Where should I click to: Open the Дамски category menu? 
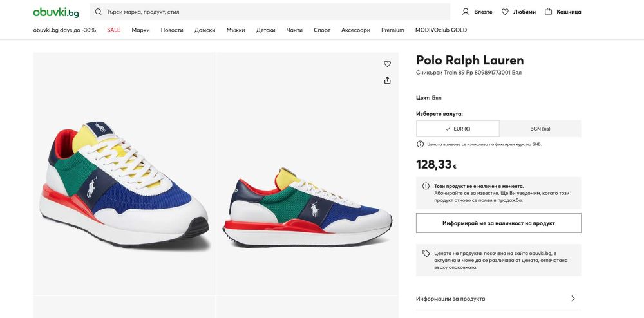tap(205, 30)
